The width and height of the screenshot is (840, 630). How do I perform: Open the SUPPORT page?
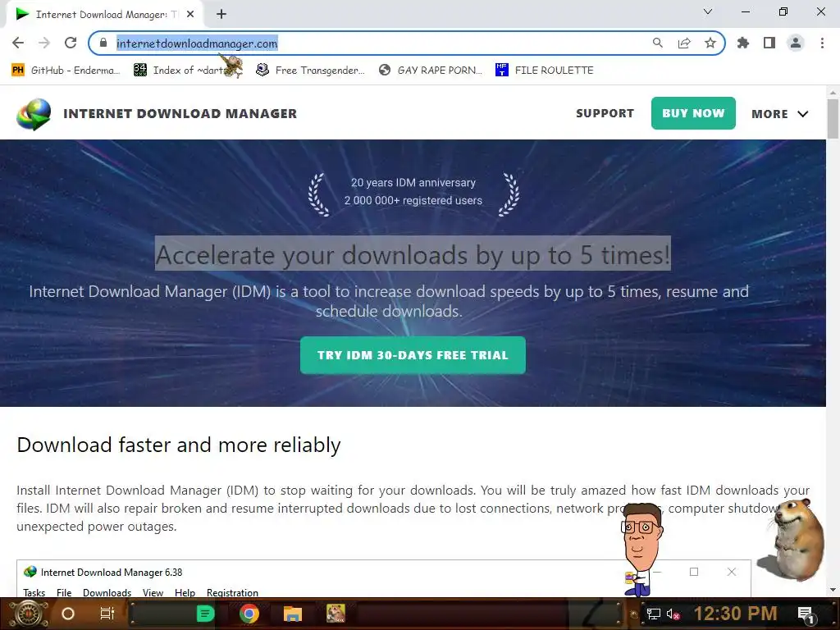[605, 113]
